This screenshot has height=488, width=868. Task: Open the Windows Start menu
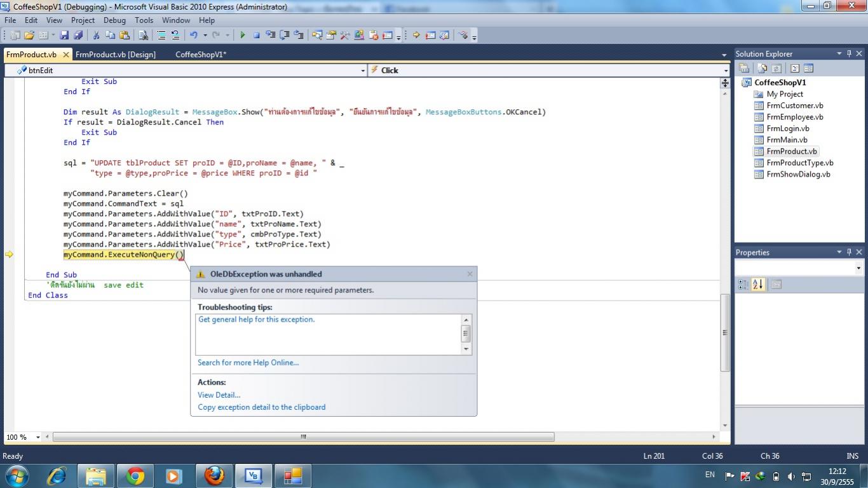[x=17, y=475]
